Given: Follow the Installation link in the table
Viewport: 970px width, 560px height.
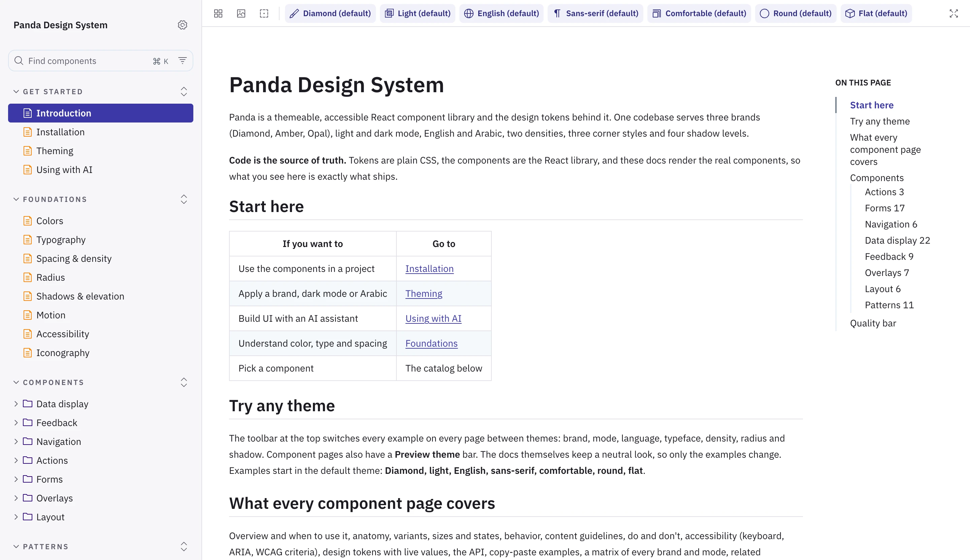Looking at the screenshot, I should [x=429, y=269].
